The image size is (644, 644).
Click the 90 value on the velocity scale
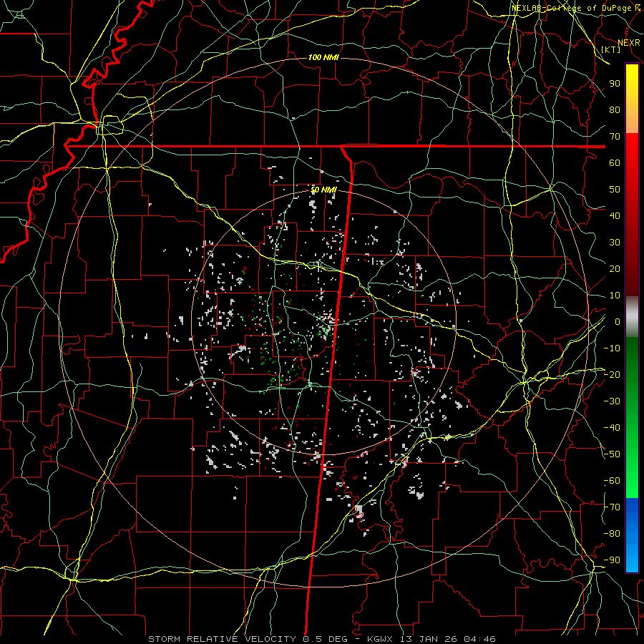tap(615, 84)
